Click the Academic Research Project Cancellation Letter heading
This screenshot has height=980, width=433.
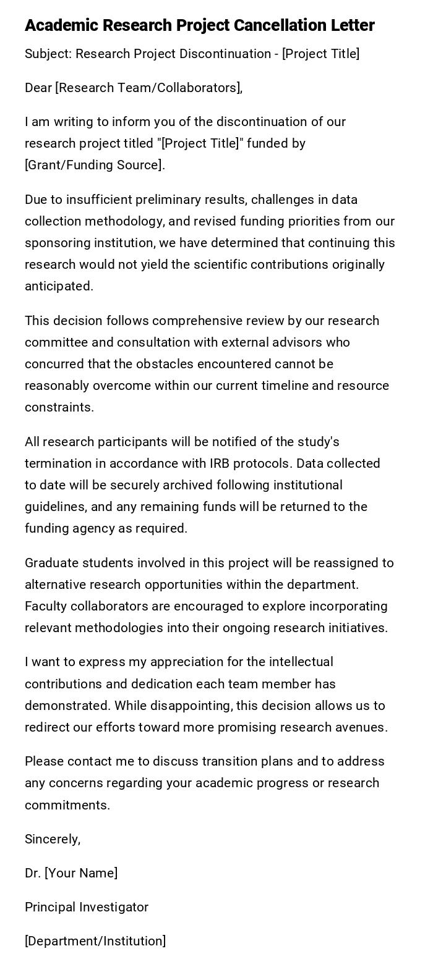[x=199, y=25]
